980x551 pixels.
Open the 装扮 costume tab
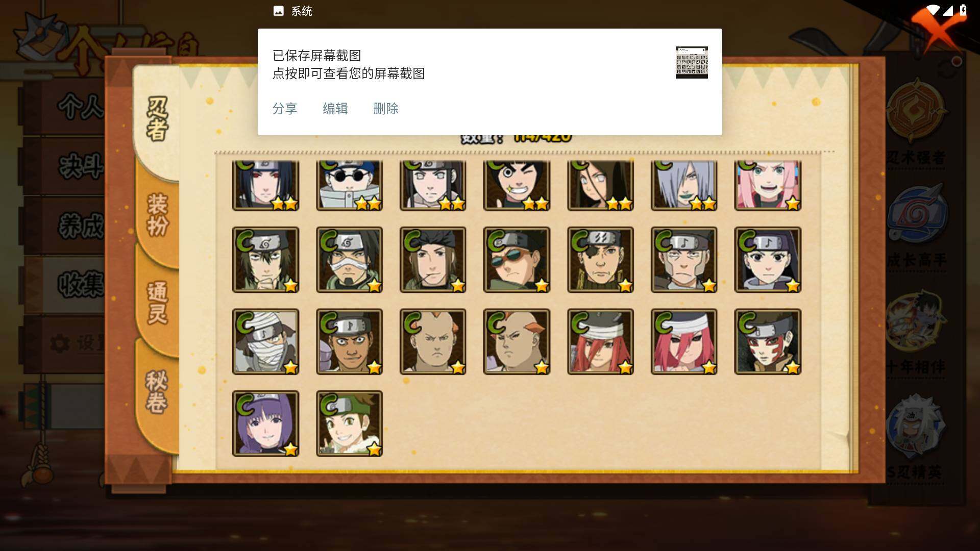157,214
